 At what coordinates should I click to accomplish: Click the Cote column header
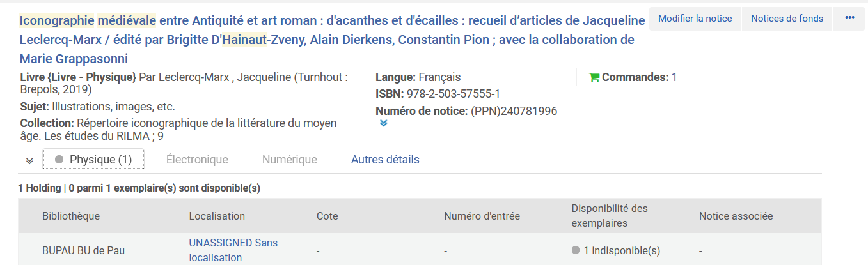327,216
